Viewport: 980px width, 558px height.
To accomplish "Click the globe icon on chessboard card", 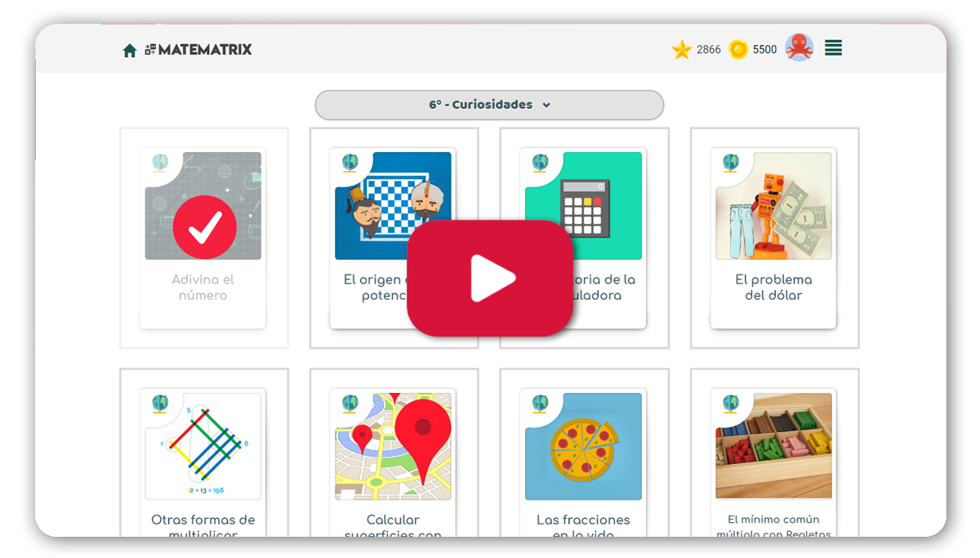I will pyautogui.click(x=350, y=163).
